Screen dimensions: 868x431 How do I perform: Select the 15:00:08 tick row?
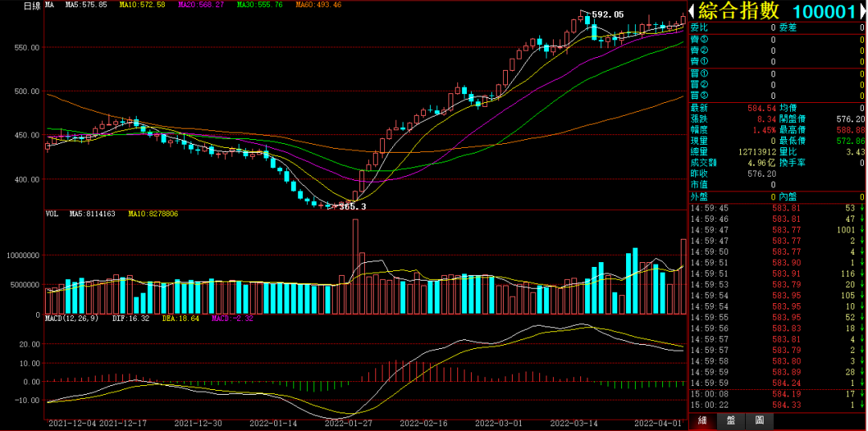tap(777, 395)
